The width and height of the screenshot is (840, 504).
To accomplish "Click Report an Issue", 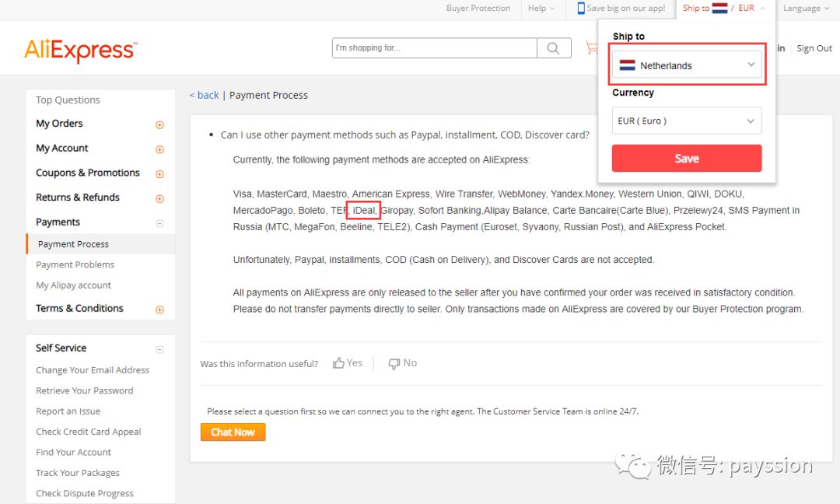I will [68, 411].
